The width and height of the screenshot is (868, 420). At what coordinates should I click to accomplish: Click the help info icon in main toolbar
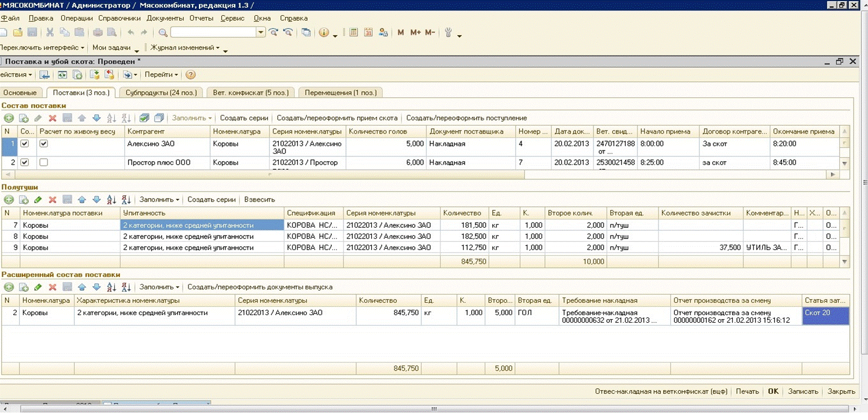[324, 33]
